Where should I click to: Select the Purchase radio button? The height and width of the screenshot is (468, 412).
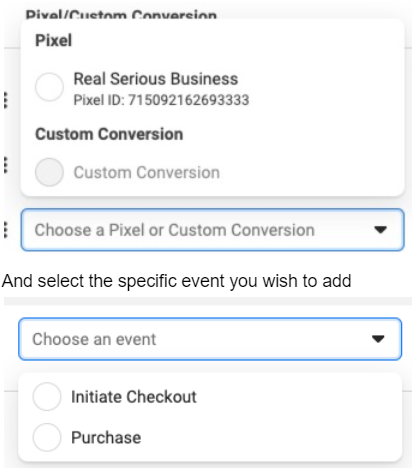click(47, 437)
